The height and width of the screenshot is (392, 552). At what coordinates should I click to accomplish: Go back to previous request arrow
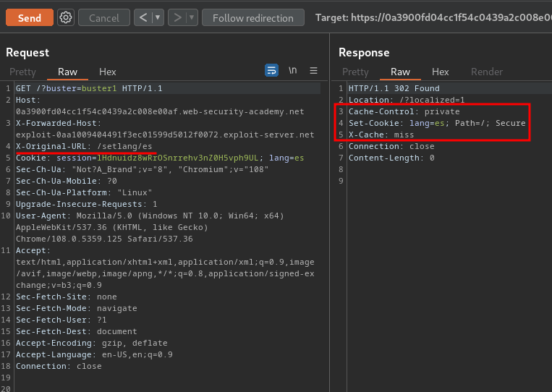143,17
